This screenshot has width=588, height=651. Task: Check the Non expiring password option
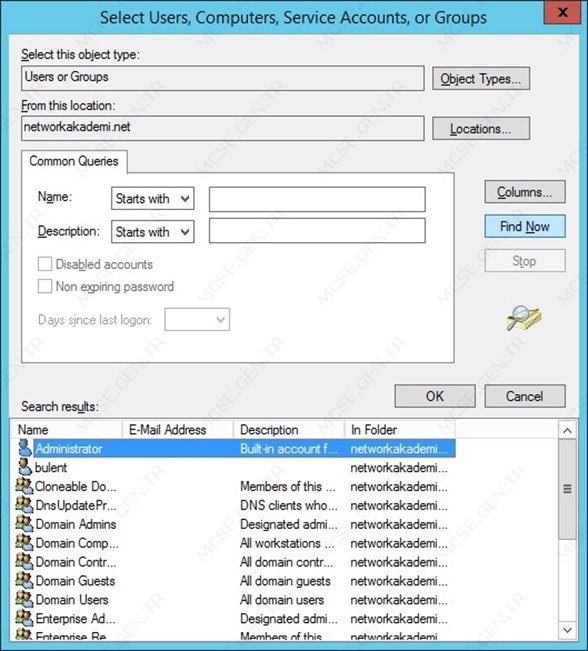click(45, 286)
